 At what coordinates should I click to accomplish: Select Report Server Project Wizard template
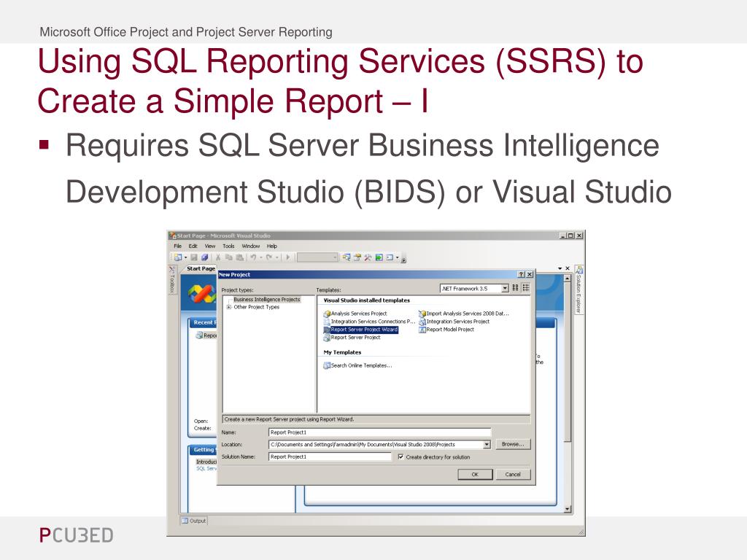(360, 330)
